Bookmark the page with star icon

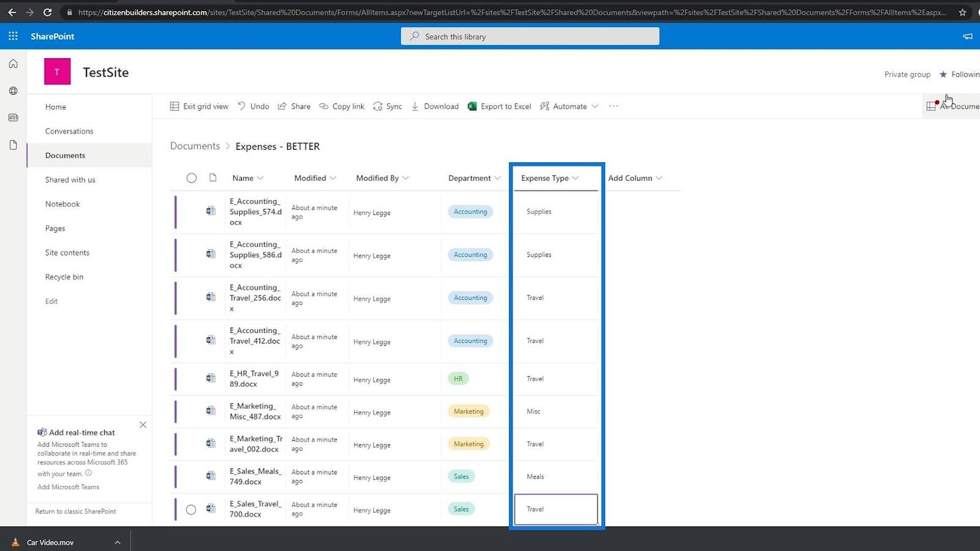point(962,12)
